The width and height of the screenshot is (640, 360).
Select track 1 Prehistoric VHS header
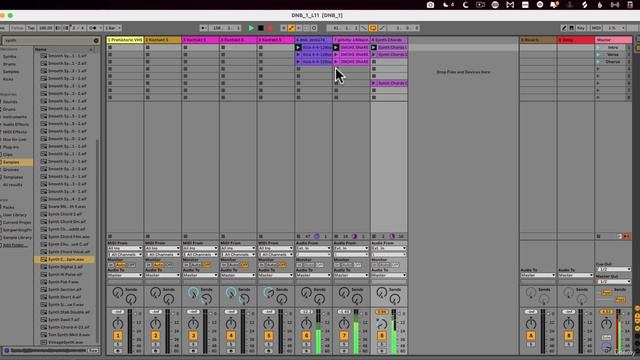(125, 40)
